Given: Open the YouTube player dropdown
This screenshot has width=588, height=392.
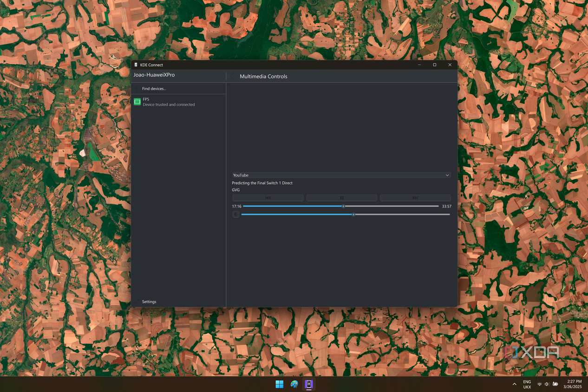Looking at the screenshot, I should (x=341, y=175).
